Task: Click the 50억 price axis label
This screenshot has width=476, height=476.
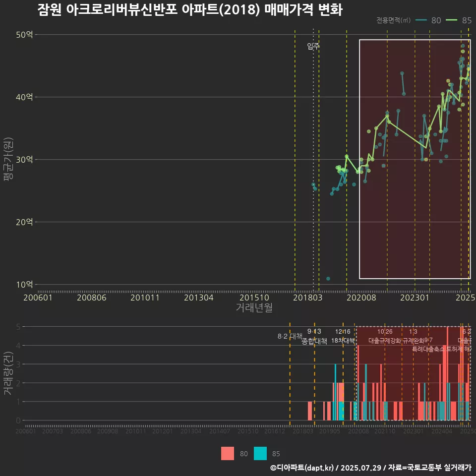Action: coord(24,35)
